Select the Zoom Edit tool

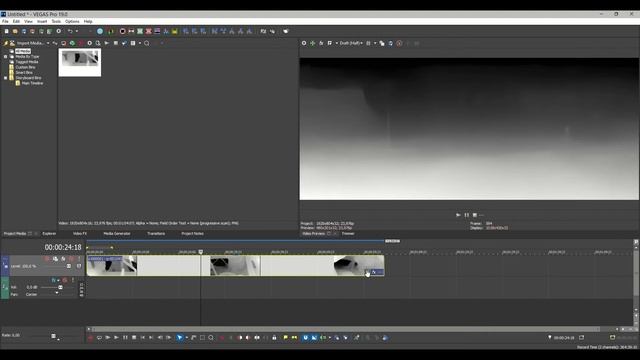point(211,338)
